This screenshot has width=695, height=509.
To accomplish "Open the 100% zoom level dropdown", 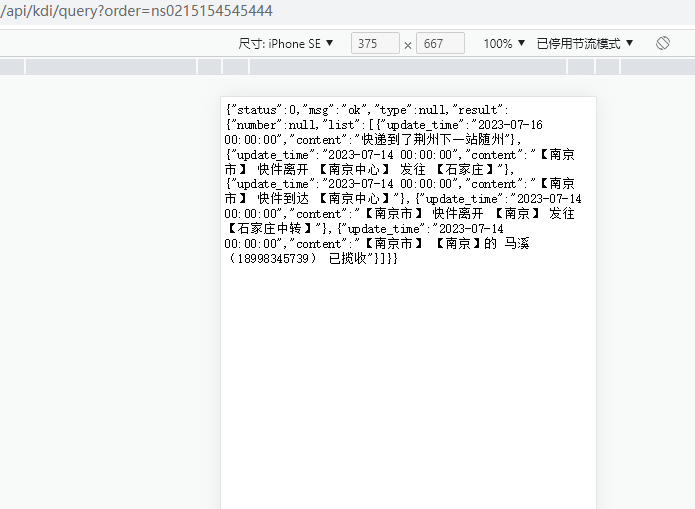I will pos(504,43).
